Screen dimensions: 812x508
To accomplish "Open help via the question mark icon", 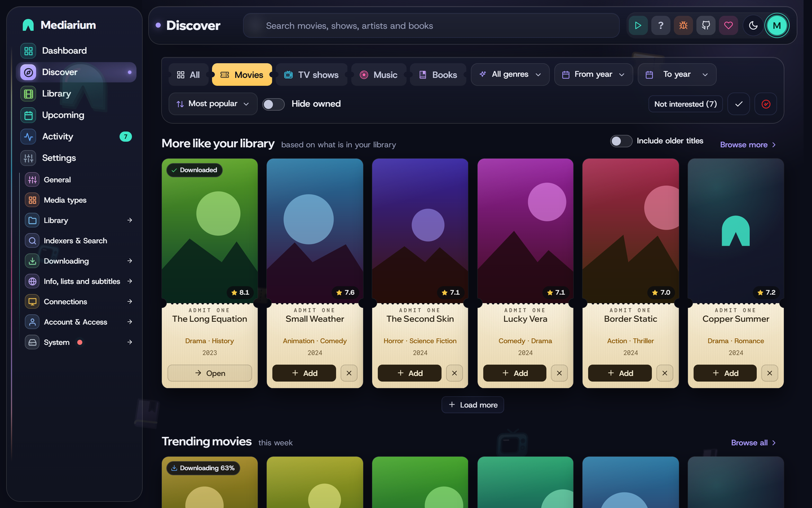I will pyautogui.click(x=660, y=25).
